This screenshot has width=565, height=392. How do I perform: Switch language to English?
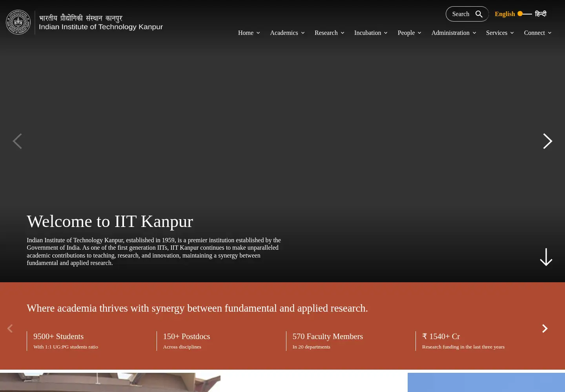pyautogui.click(x=505, y=14)
